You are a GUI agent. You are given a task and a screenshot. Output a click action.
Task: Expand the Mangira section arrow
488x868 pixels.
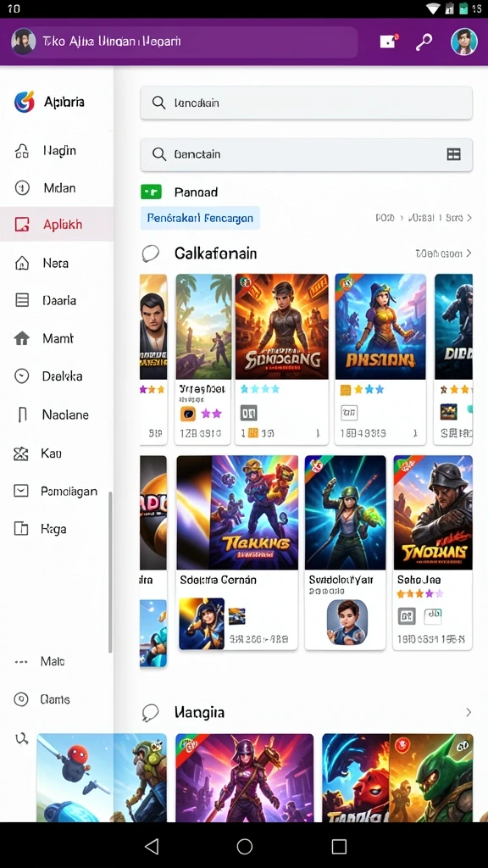(x=469, y=712)
